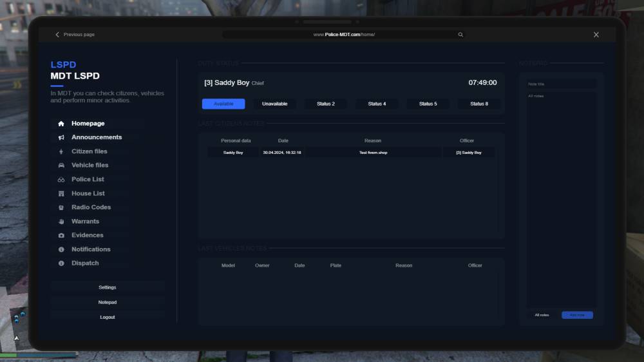Go back with Previous page arrow

coord(57,35)
